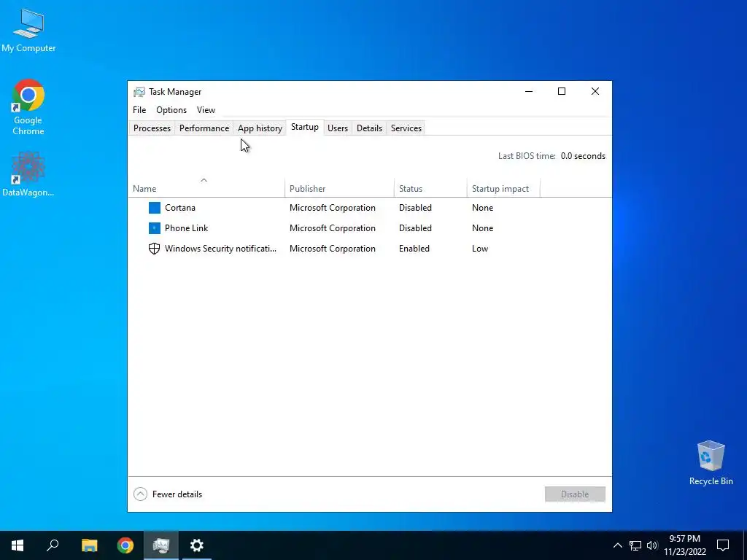This screenshot has height=560, width=747.
Task: Switch to the Processes tab
Action: click(x=152, y=128)
